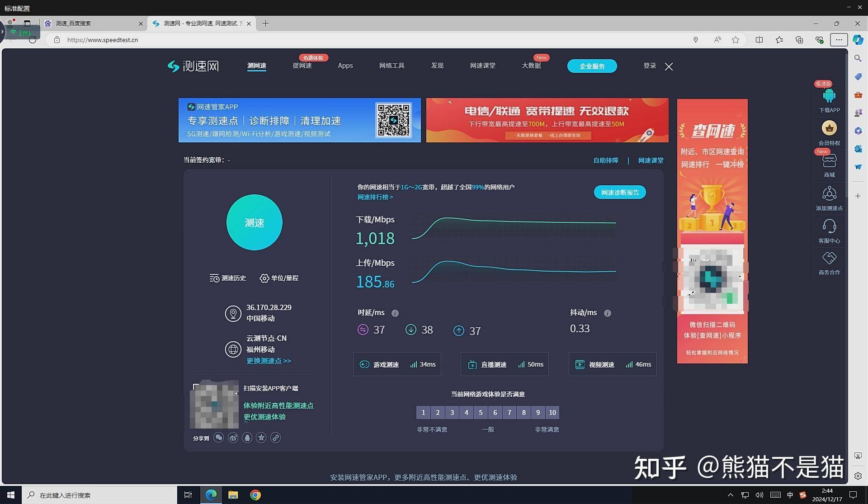868x504 pixels.
Task: Rate game experience as 2
Action: coord(438,412)
